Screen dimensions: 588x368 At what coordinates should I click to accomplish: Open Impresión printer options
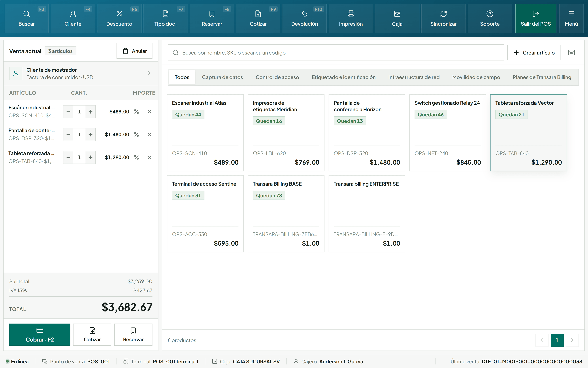tap(351, 19)
